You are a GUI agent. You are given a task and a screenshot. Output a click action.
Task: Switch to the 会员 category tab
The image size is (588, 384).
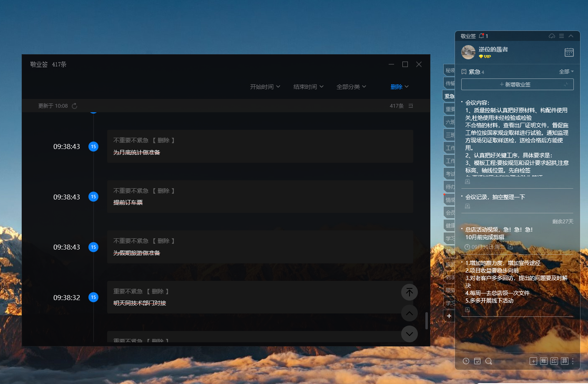point(449,212)
